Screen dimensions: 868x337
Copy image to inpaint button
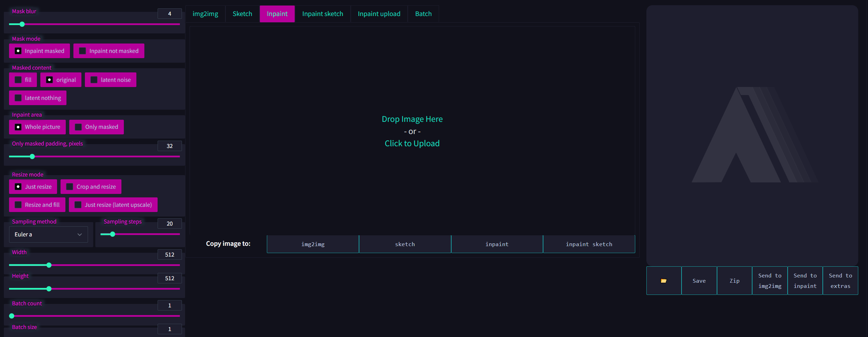click(497, 244)
